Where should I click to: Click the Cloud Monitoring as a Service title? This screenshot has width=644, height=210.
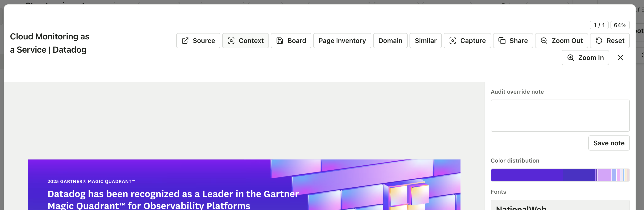click(x=50, y=43)
